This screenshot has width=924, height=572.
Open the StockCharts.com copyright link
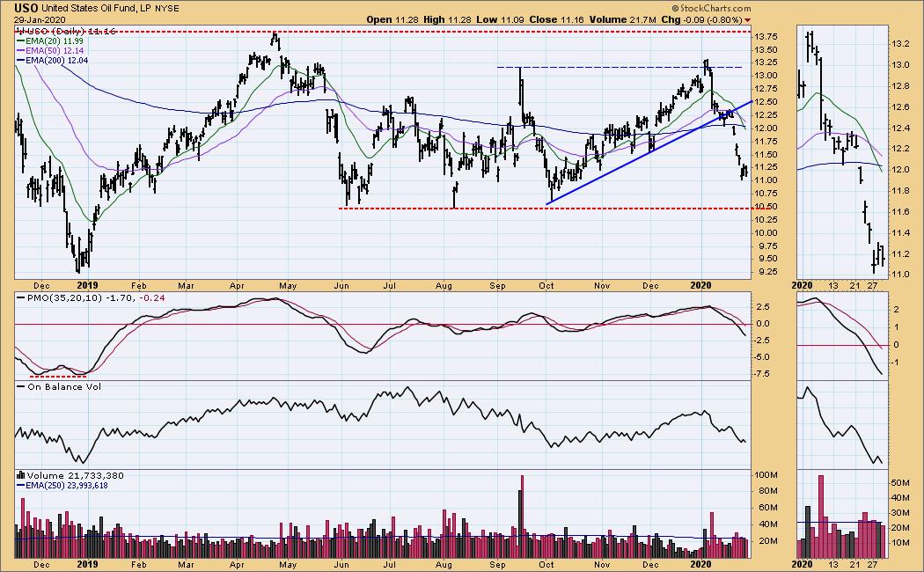pos(712,8)
